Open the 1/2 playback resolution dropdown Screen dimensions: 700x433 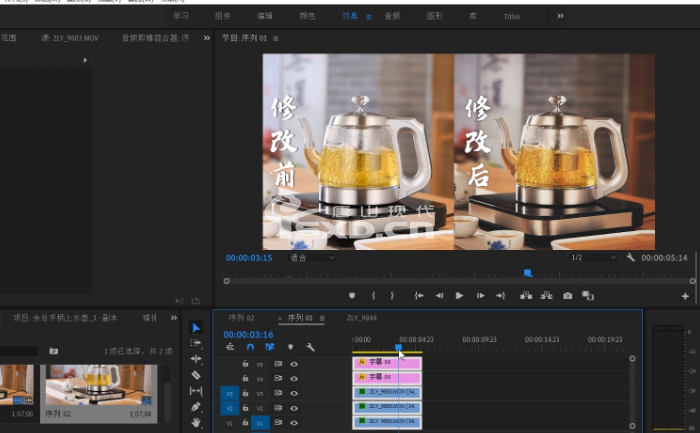tap(593, 258)
